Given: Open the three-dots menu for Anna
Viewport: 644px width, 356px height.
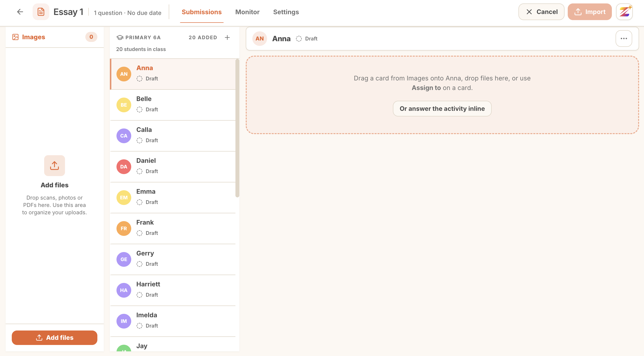Looking at the screenshot, I should click(624, 38).
